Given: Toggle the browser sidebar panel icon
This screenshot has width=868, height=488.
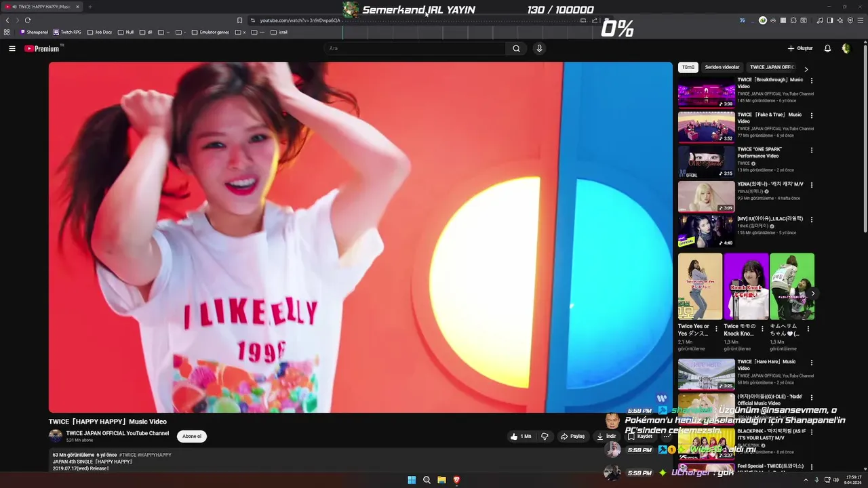Looking at the screenshot, I should 830,20.
